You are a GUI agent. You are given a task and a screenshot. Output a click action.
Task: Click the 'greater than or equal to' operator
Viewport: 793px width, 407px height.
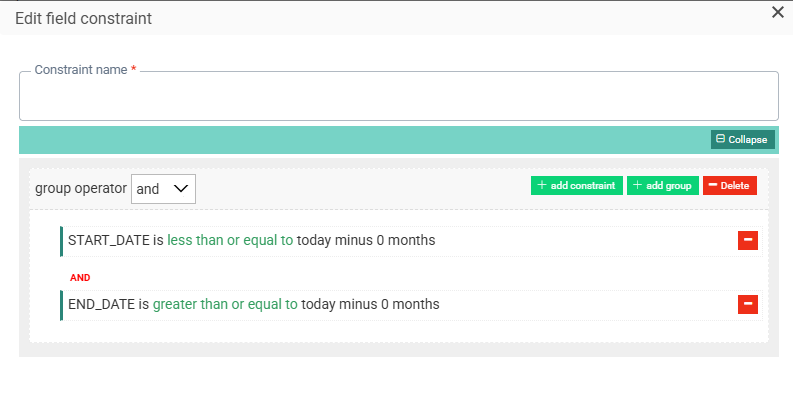click(225, 304)
